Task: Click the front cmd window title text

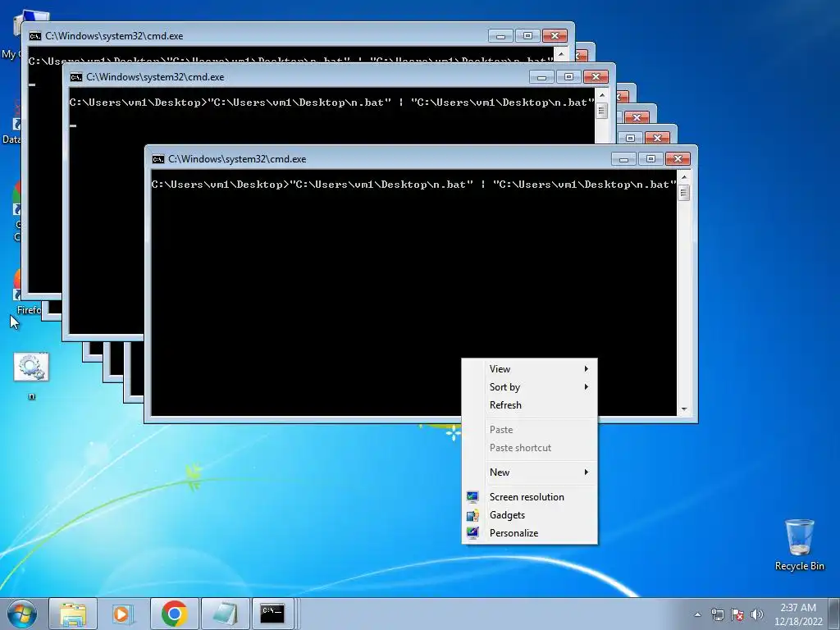Action: coord(237,159)
